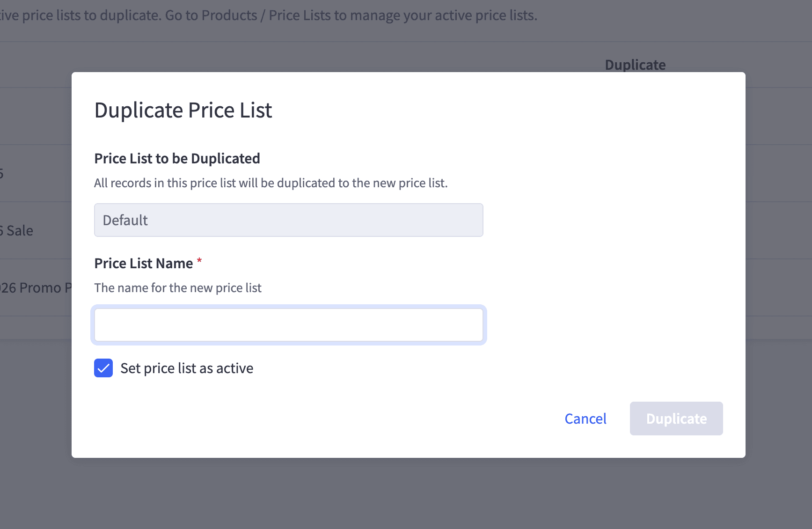
Task: Click the Duplicate column header behind the dialog
Action: (635, 65)
